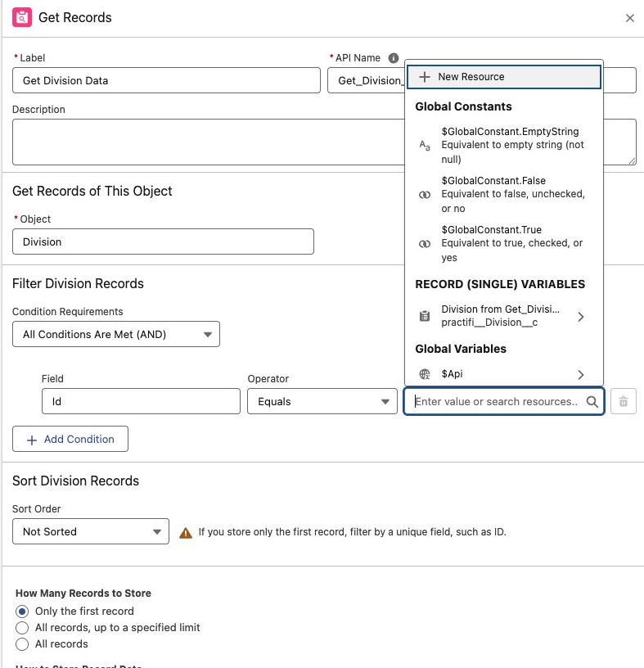Open the Operator Equals dropdown
Image resolution: width=644 pixels, height=668 pixels.
pos(322,402)
